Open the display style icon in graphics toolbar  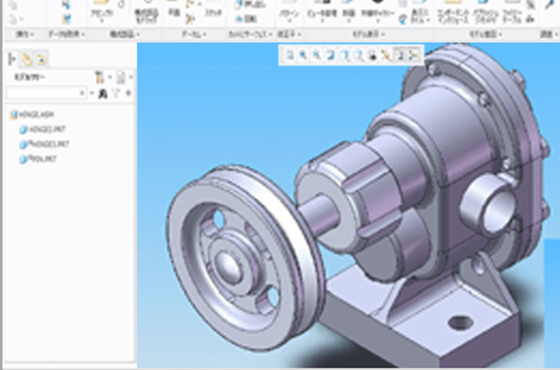tap(344, 55)
